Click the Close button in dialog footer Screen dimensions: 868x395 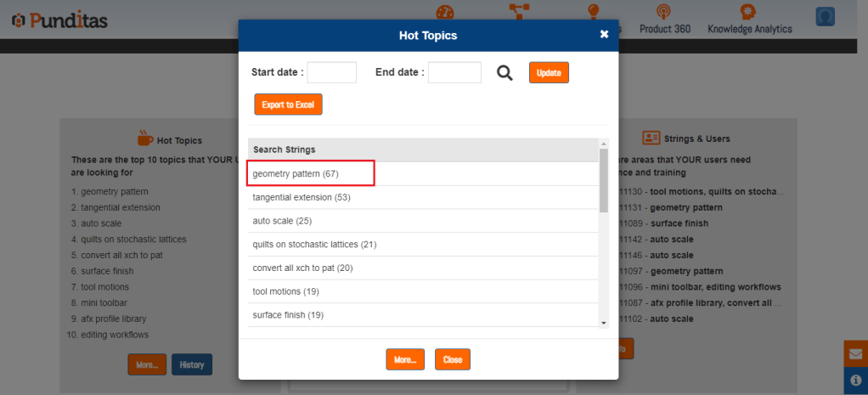(x=453, y=359)
